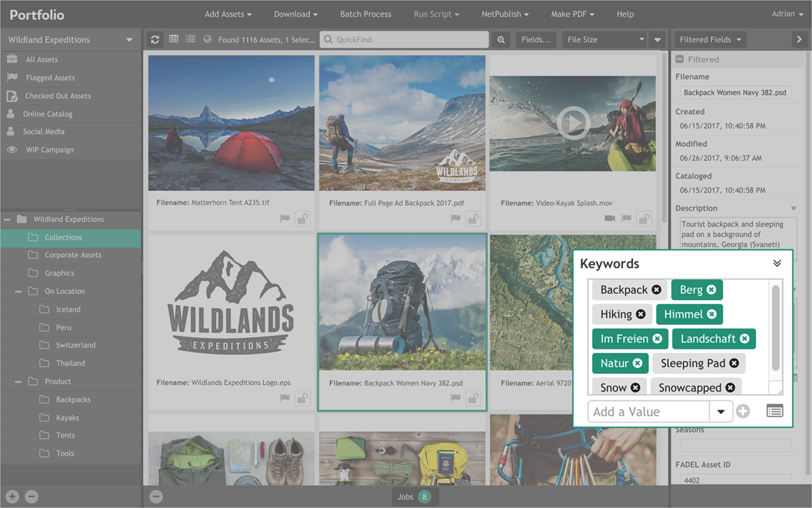Add the keyword value with plus button
The height and width of the screenshot is (508, 812).
(x=743, y=411)
